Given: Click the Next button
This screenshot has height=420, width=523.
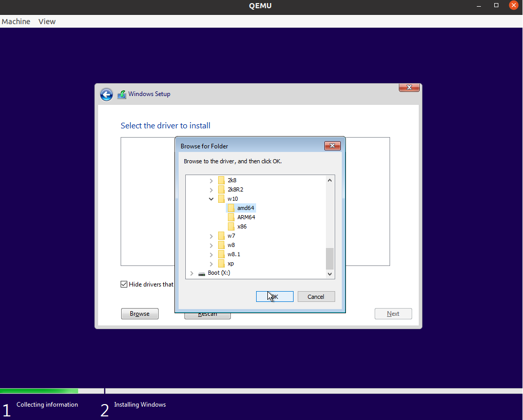Looking at the screenshot, I should coord(393,314).
